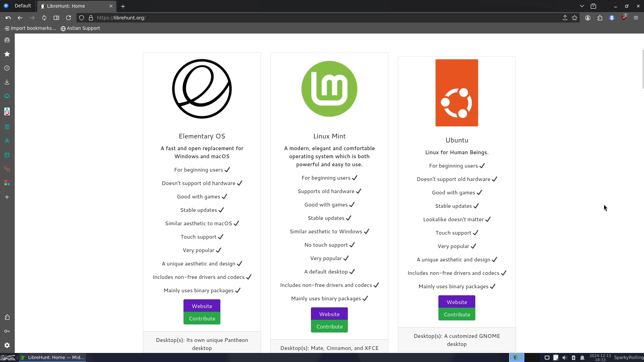Reload the current page
Viewport: 644px width, 362px height.
point(68,18)
